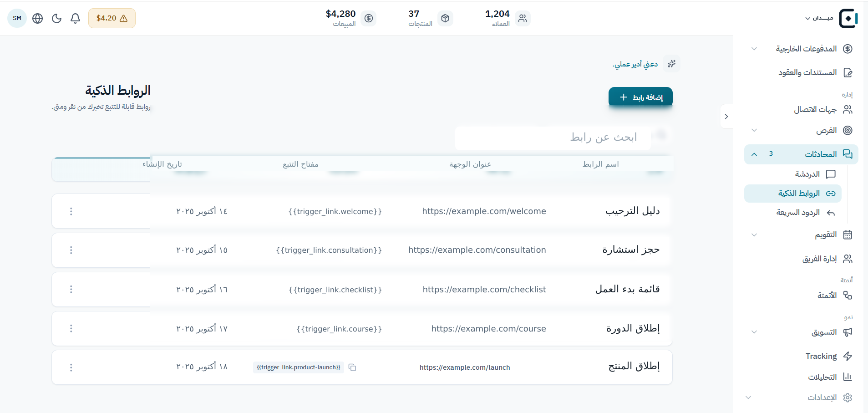868x413 pixels.
Task: Collapse sidebar using the arrow handle
Action: tap(726, 117)
